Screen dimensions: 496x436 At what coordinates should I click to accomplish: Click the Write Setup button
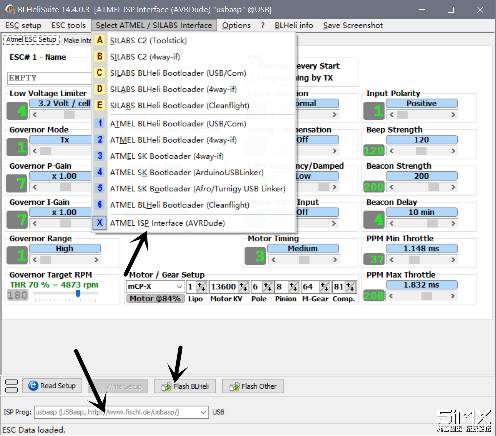point(118,386)
